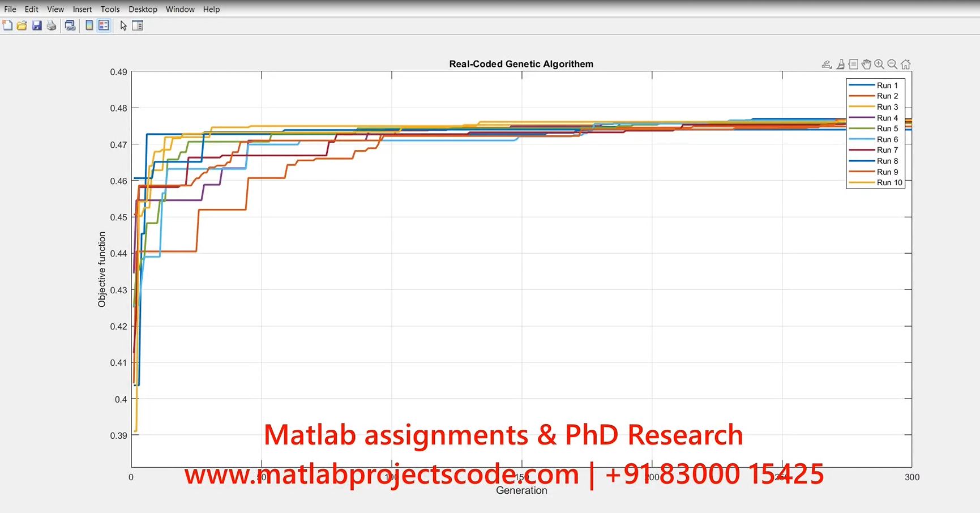980x513 pixels.
Task: Toggle the Insert Legend toolbar button
Action: pos(104,25)
